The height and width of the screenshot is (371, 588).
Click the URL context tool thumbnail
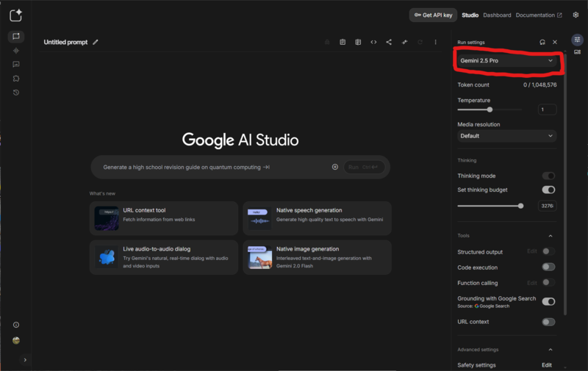(x=107, y=218)
